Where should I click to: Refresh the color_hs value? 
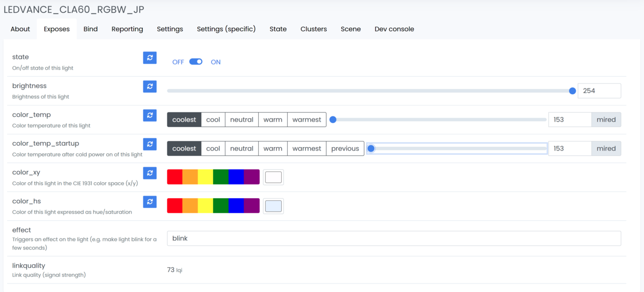point(150,202)
